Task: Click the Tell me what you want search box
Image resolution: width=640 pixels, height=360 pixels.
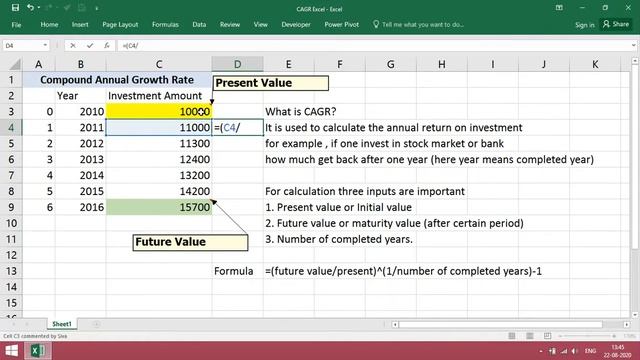Action: pyautogui.click(x=418, y=24)
